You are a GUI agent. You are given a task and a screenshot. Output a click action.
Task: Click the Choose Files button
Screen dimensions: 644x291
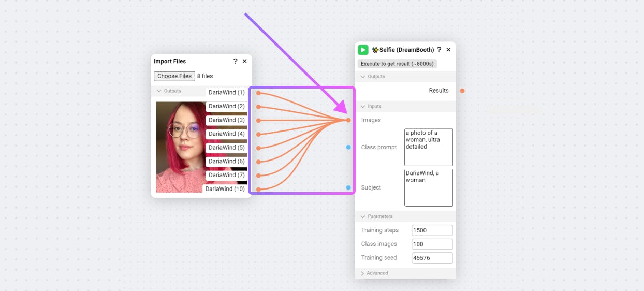tap(174, 76)
